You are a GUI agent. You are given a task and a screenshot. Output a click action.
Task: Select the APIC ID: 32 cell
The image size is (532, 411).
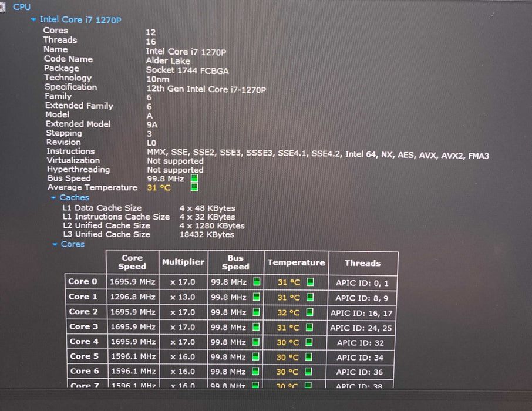pyautogui.click(x=361, y=343)
